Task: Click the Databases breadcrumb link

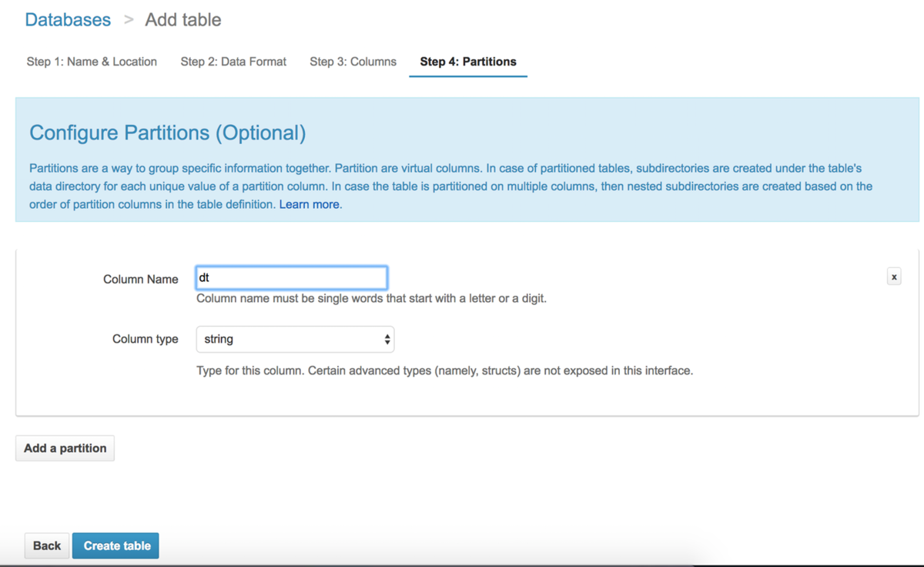Action: click(68, 20)
